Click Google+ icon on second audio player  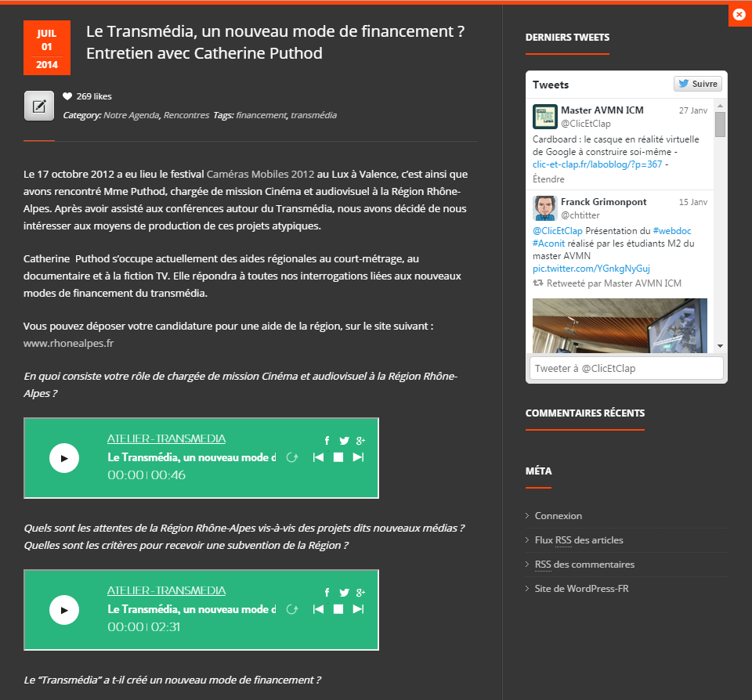360,593
